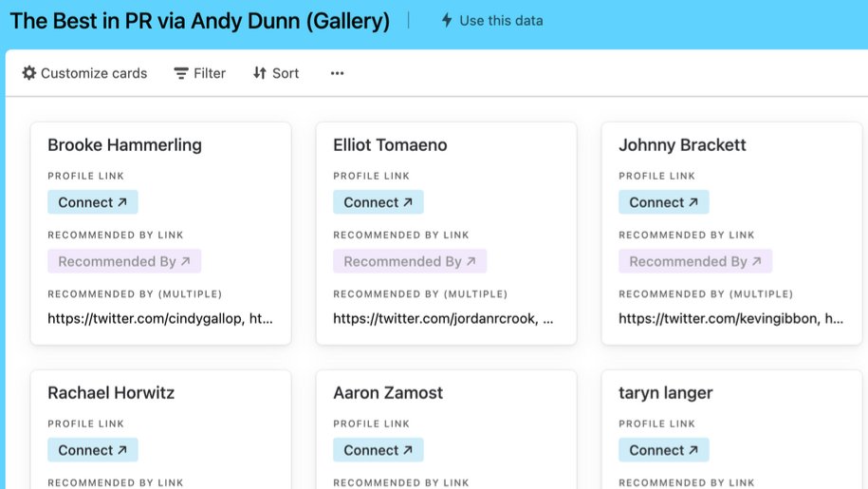This screenshot has height=489, width=868.
Task: Open the three-dot more options menu
Action: pyautogui.click(x=337, y=73)
